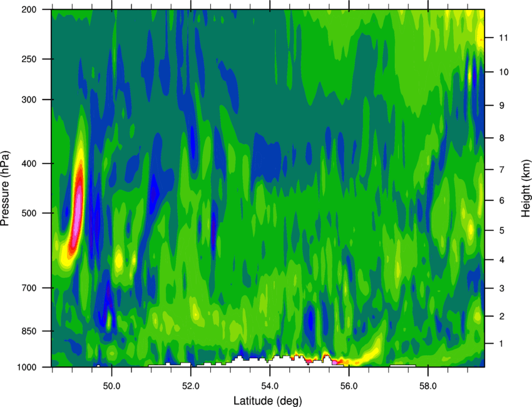Click the 5 km height tick label
This screenshot has width=532, height=407.
click(x=502, y=230)
